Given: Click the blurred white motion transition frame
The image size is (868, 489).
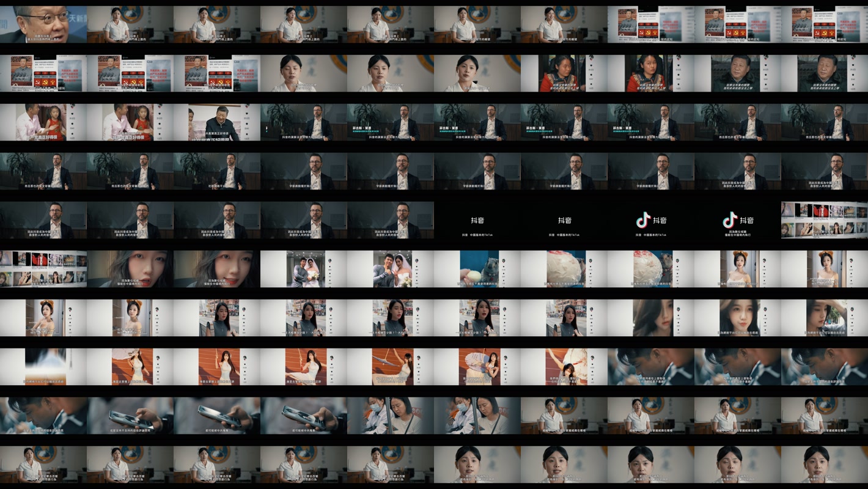Looking at the screenshot, I should 43,367.
